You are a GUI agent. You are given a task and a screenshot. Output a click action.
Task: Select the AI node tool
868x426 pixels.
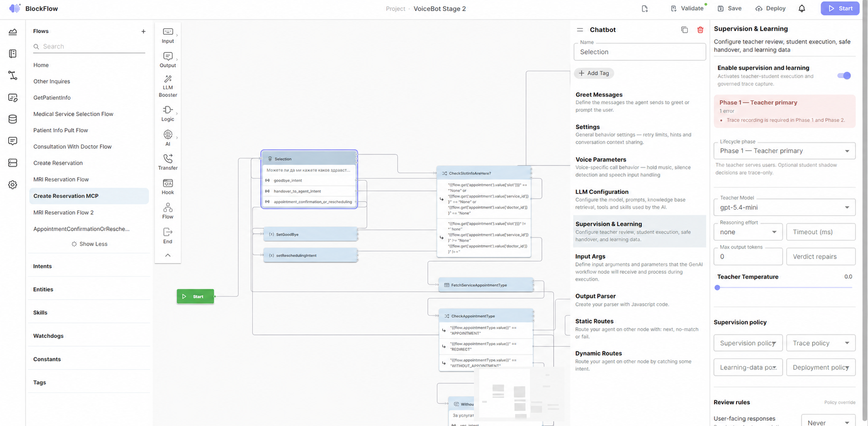(168, 138)
